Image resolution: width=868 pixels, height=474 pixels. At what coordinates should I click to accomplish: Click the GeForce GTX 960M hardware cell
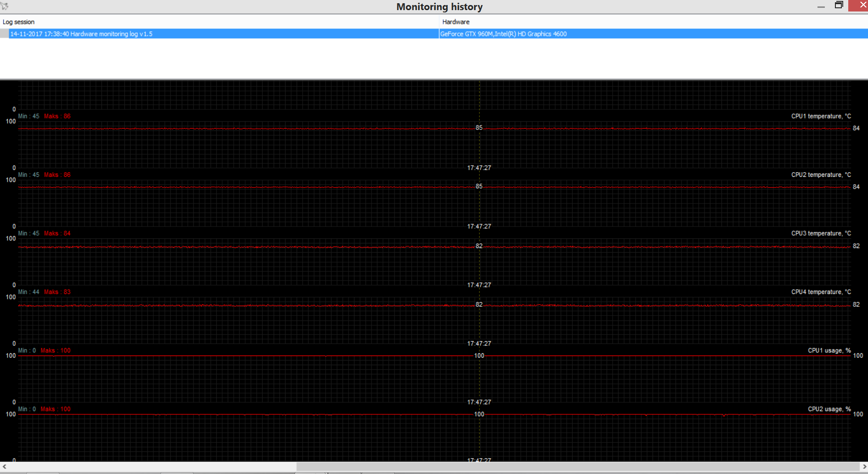coord(654,34)
